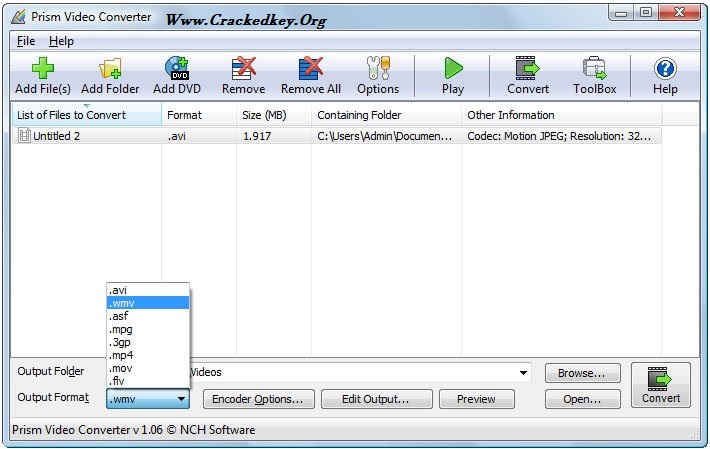This screenshot has width=710, height=449.
Task: Click the Encoder Options... button
Action: pyautogui.click(x=259, y=399)
